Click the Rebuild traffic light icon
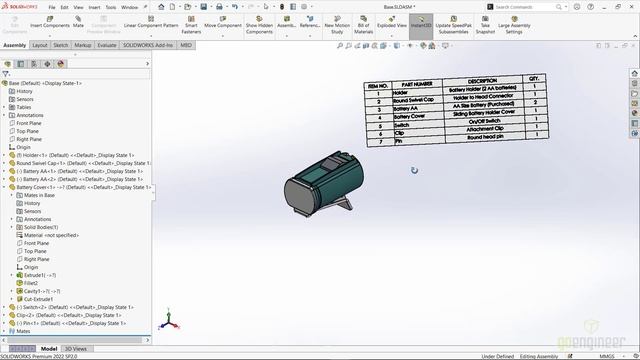The image size is (640, 360). (x=282, y=7)
